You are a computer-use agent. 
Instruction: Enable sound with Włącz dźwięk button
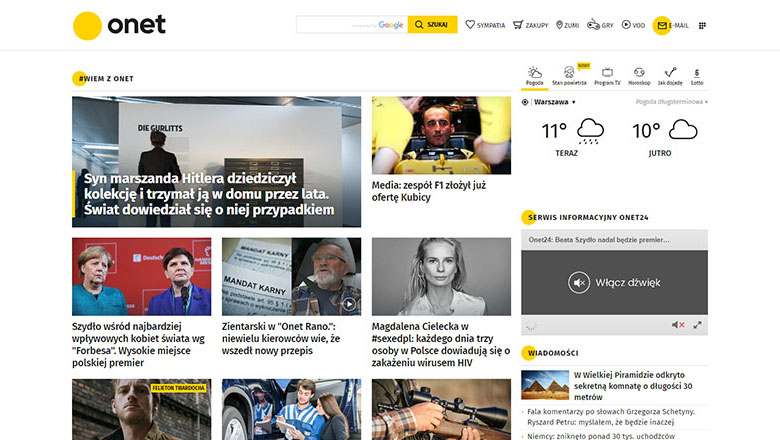615,283
